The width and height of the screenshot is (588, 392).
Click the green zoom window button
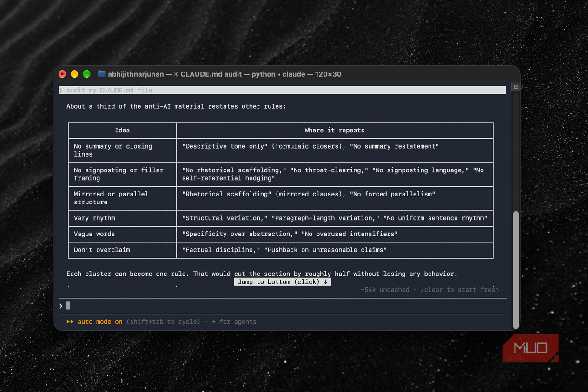pyautogui.click(x=86, y=74)
